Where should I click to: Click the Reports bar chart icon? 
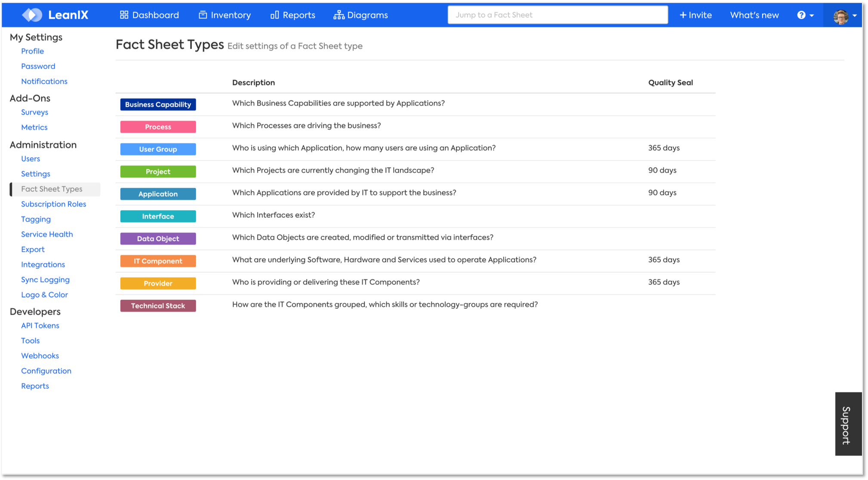click(274, 15)
